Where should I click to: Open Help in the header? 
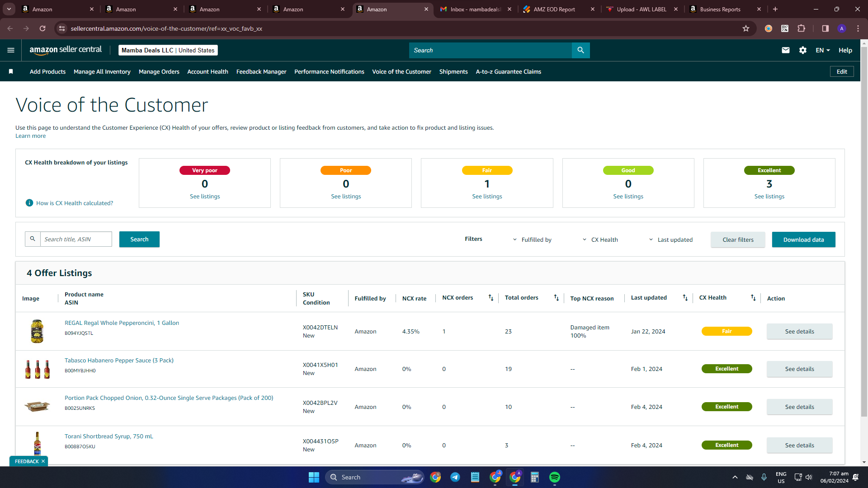[845, 50]
